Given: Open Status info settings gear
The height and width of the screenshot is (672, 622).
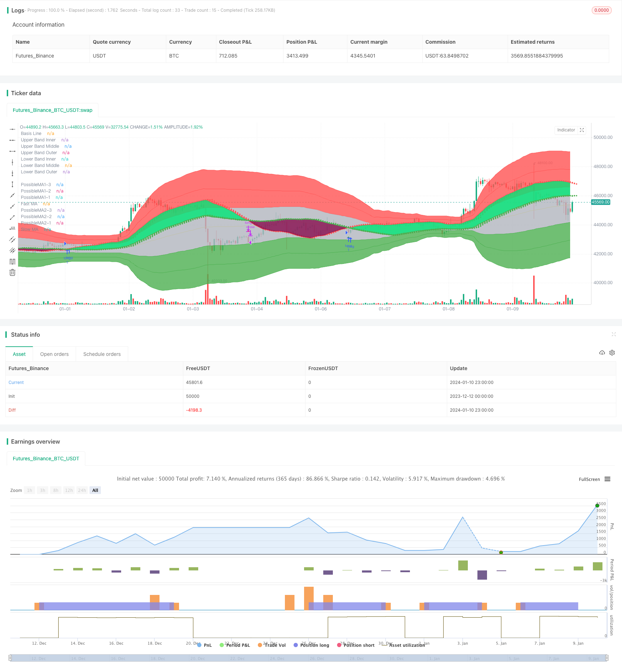Looking at the screenshot, I should [612, 353].
